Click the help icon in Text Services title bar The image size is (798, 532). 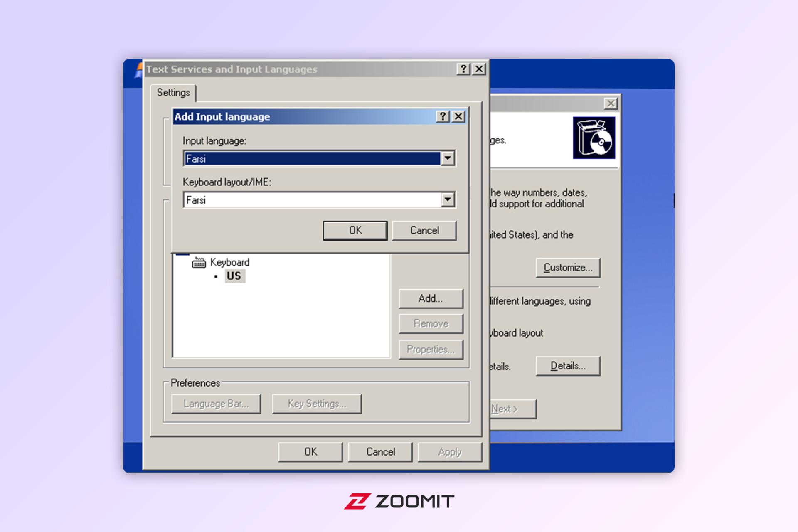click(x=463, y=69)
